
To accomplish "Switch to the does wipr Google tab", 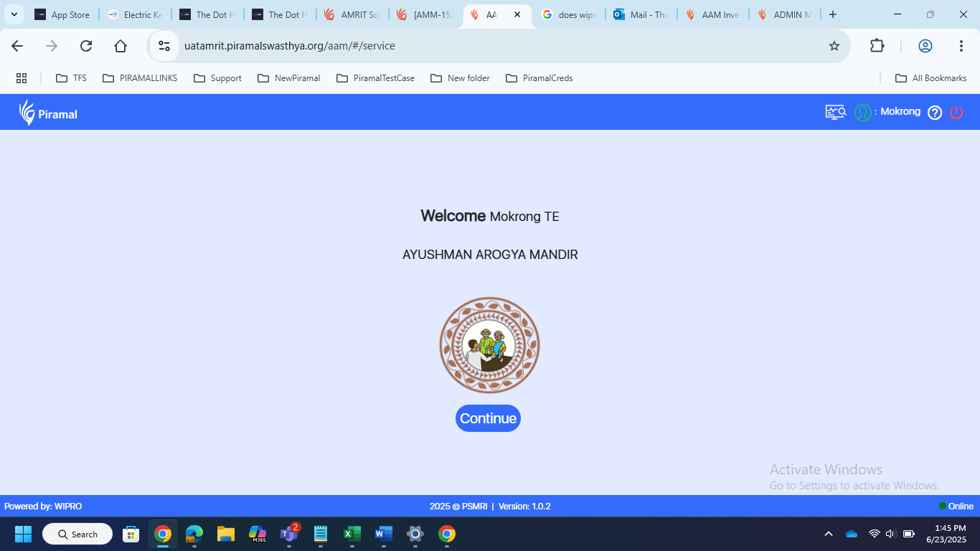I will pyautogui.click(x=570, y=14).
